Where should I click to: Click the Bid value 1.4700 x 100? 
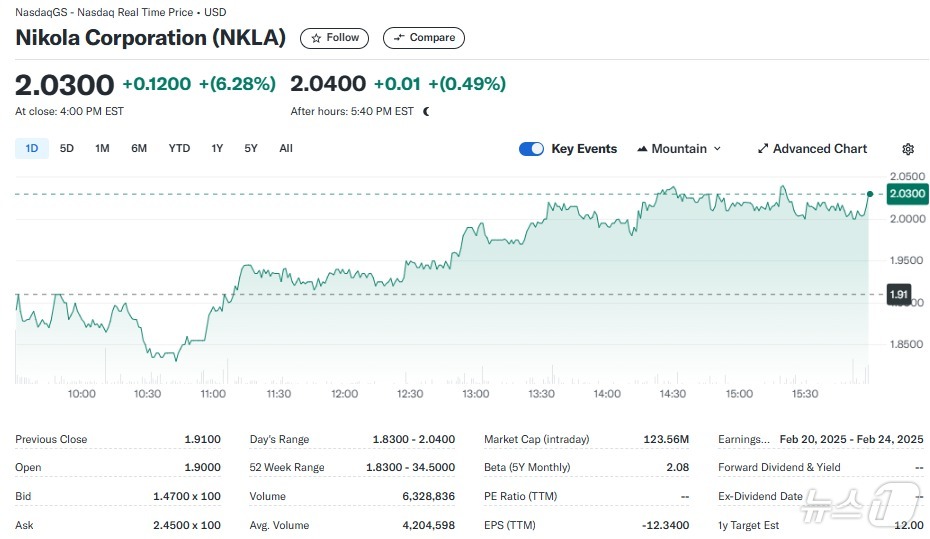[x=187, y=496]
